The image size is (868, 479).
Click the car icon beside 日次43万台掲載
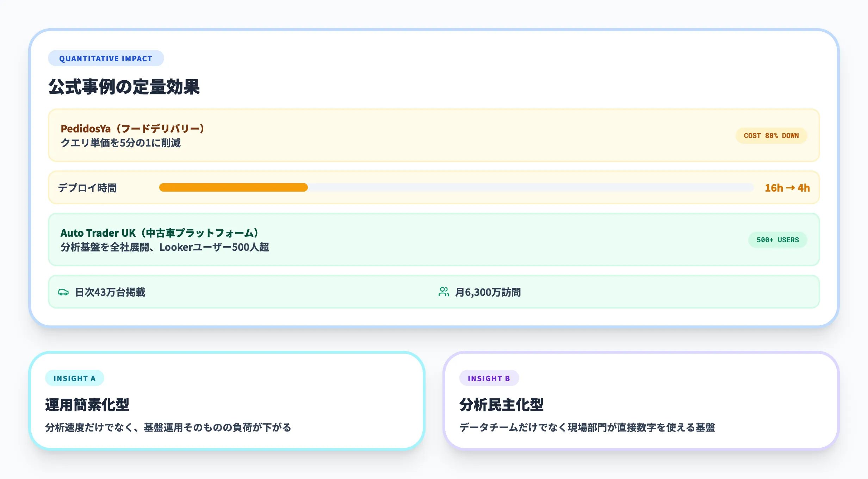click(63, 292)
